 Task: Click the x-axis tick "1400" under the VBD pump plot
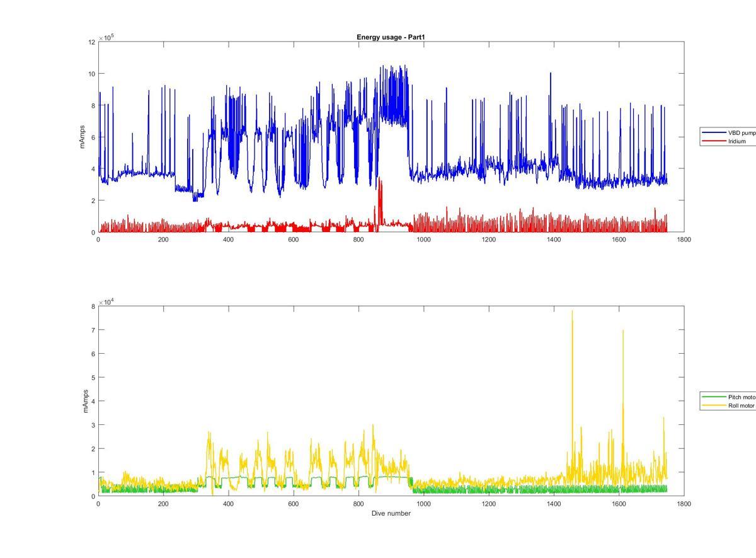554,240
